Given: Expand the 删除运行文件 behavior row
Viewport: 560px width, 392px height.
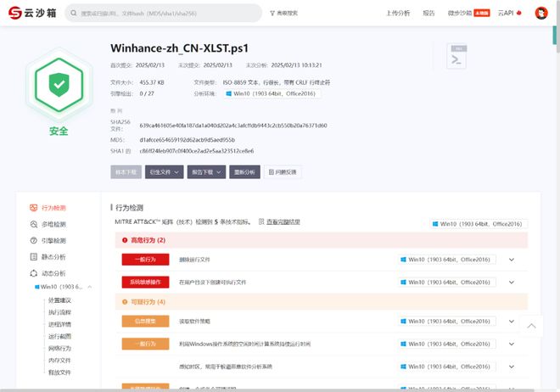Looking at the screenshot, I should click(512, 260).
